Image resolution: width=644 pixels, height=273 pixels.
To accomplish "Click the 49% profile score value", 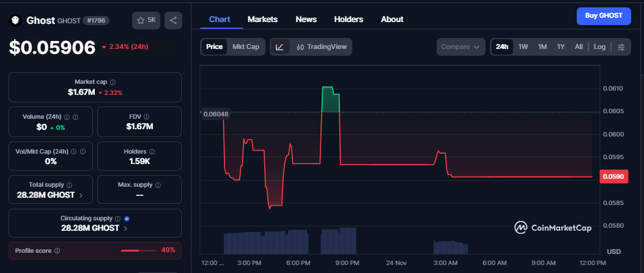I will (168, 250).
